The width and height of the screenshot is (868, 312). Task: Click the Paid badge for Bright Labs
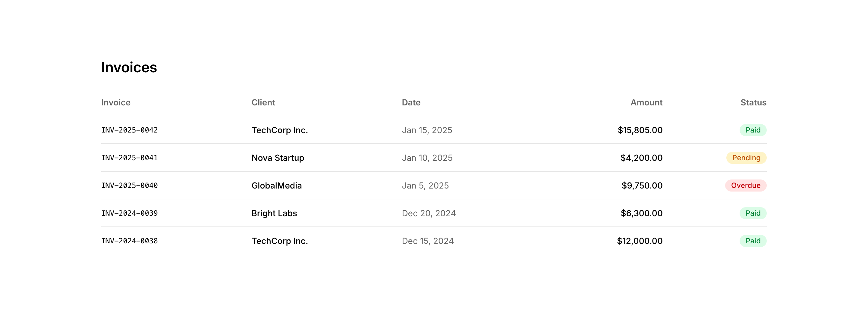pos(753,213)
